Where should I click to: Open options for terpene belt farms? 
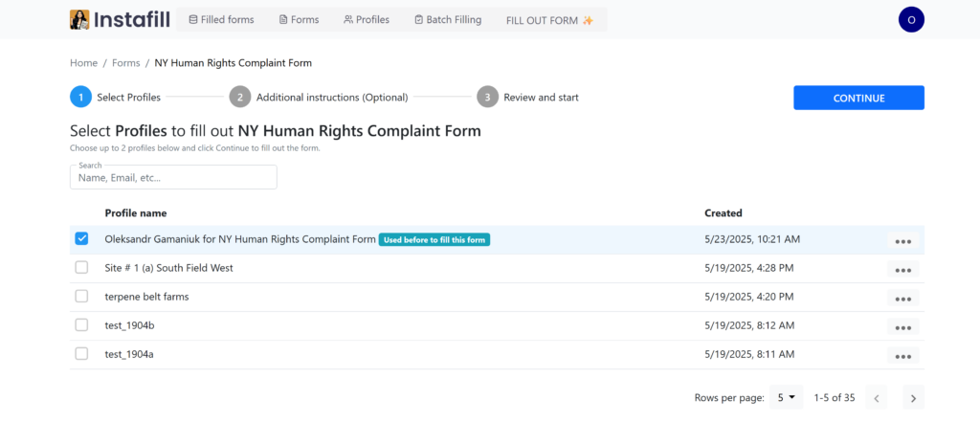(x=902, y=299)
